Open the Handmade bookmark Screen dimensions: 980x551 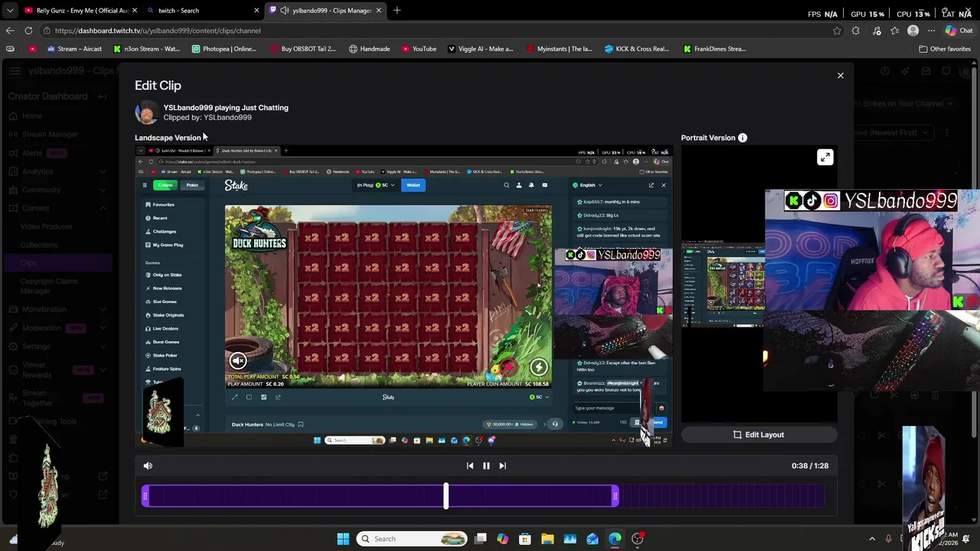(369, 49)
